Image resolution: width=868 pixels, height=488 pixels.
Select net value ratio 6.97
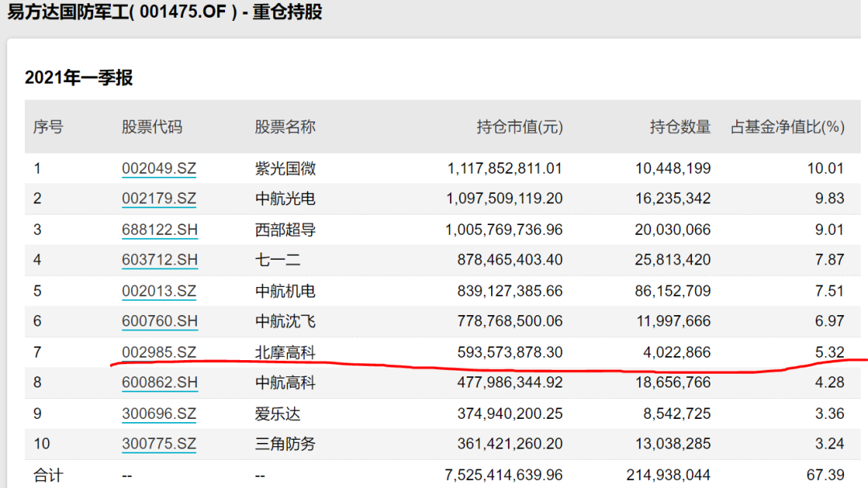(829, 322)
